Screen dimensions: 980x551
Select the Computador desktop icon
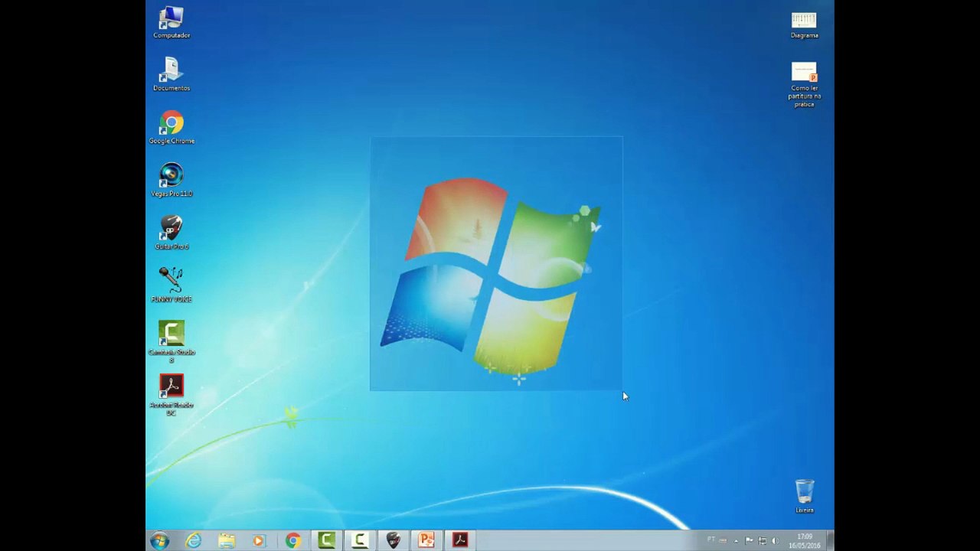[171, 23]
